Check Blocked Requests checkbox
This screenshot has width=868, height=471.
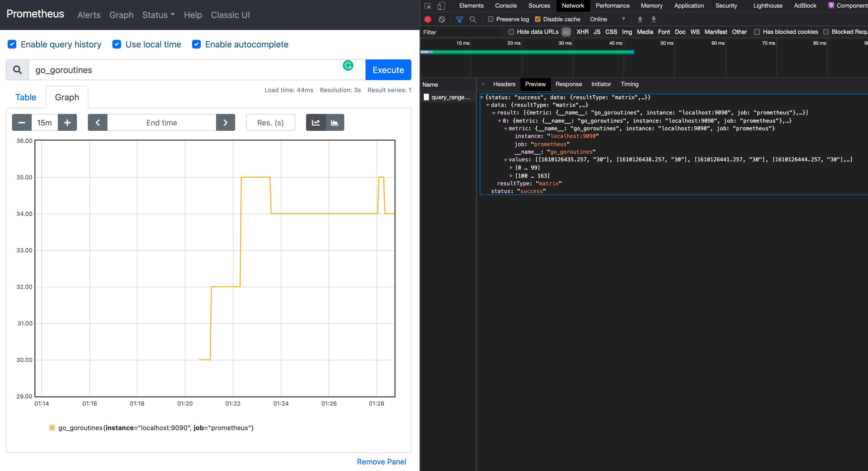(x=825, y=32)
